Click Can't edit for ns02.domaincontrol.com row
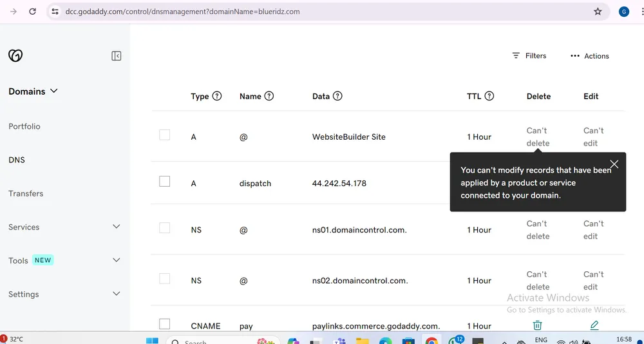644x344 pixels. pyautogui.click(x=594, y=281)
